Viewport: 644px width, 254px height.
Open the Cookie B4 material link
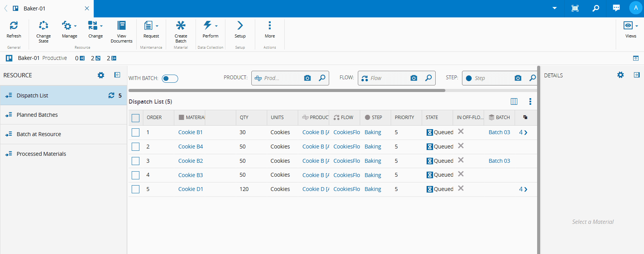(x=191, y=147)
